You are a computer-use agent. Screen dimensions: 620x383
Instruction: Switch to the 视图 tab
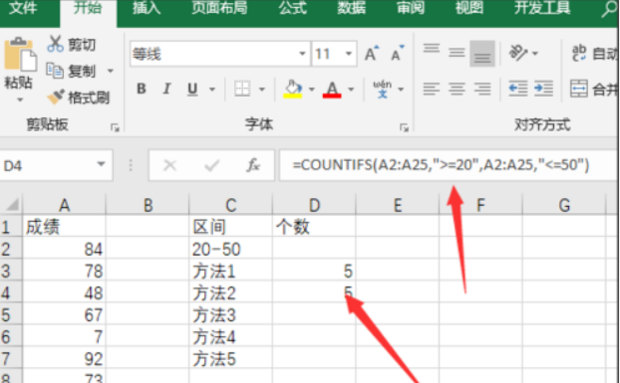pos(469,8)
